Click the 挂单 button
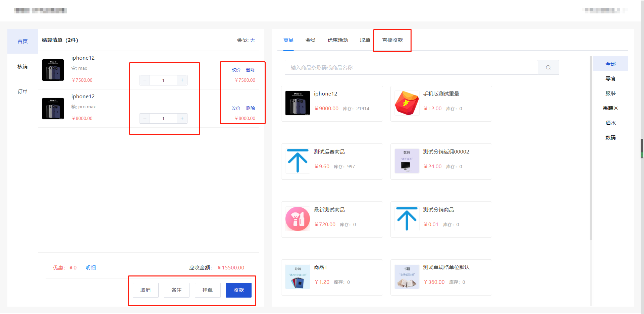This screenshot has height=314, width=644. click(x=208, y=290)
